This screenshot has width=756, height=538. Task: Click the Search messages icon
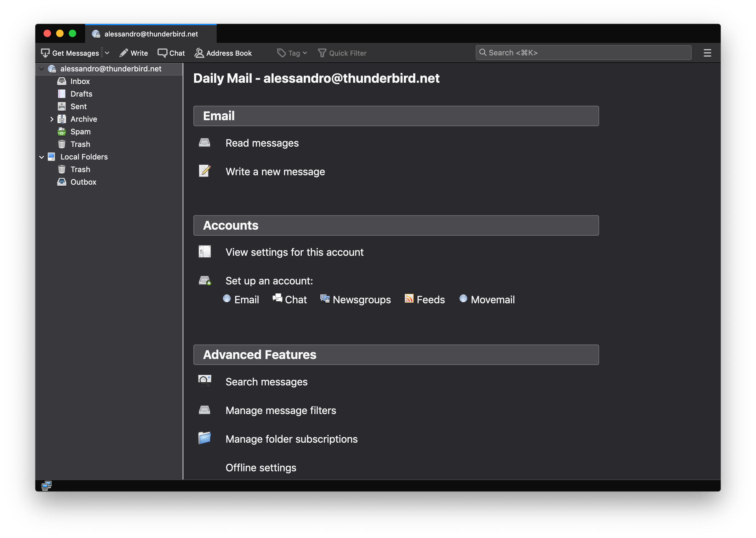click(204, 381)
